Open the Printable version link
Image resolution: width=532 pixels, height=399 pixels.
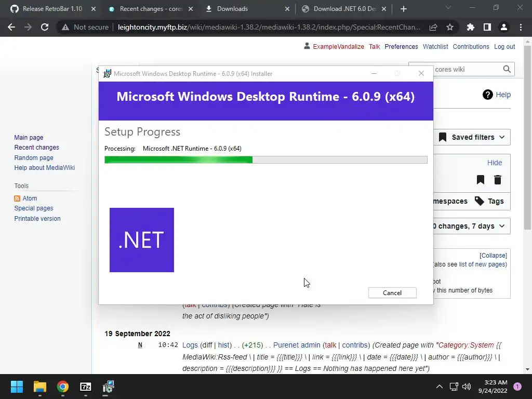pos(37,219)
